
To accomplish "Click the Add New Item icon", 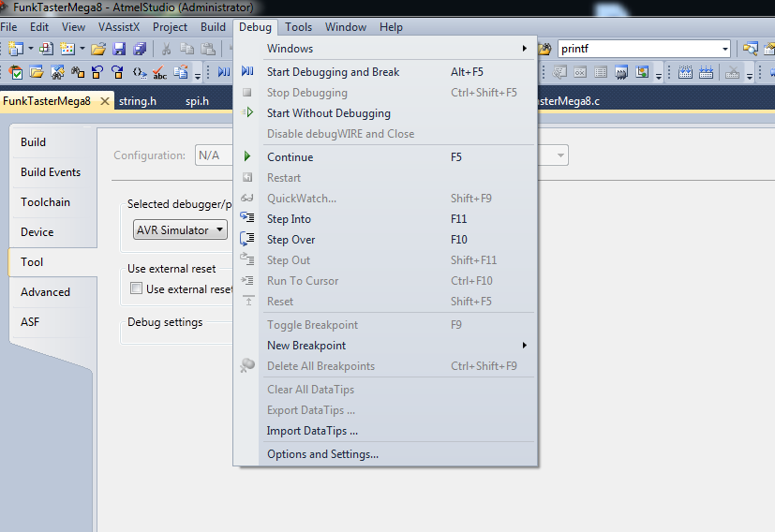I will click(67, 49).
